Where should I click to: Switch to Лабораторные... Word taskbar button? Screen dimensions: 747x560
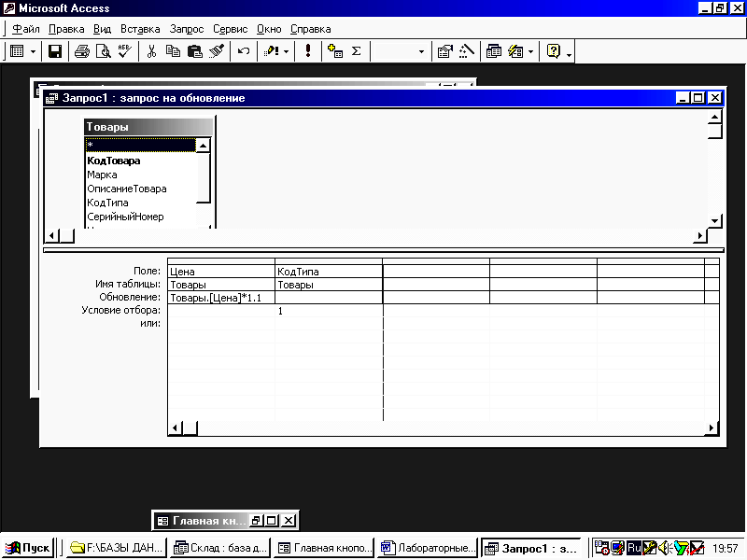(428, 548)
